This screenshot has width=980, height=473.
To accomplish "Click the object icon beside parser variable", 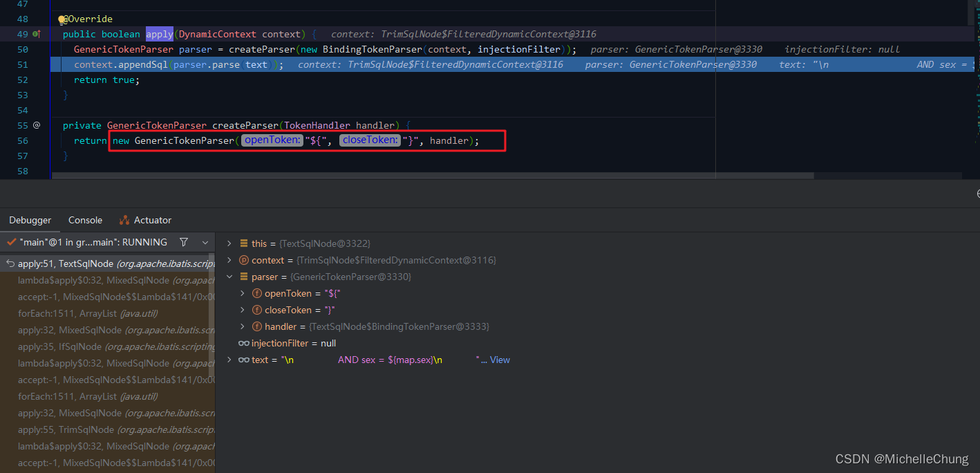I will 244,277.
